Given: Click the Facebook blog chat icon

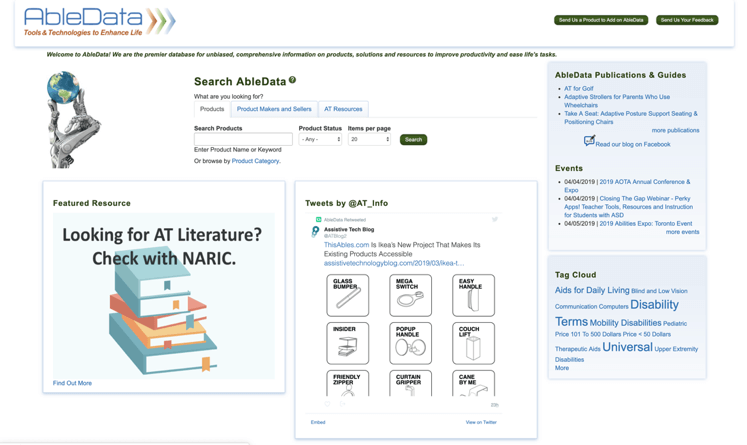Looking at the screenshot, I should click(x=589, y=141).
